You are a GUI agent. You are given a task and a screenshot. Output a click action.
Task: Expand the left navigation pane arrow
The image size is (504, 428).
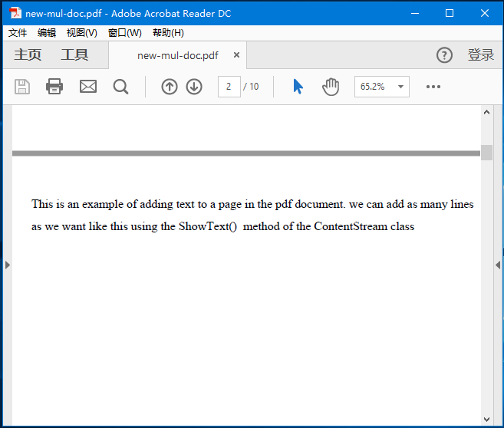pyautogui.click(x=8, y=265)
